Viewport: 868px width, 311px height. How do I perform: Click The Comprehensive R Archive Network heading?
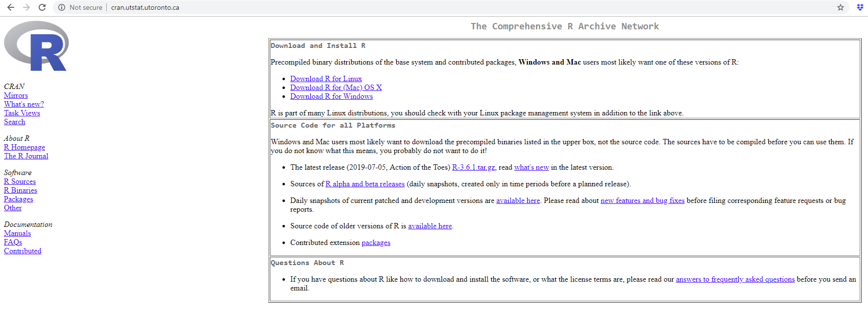tap(565, 26)
